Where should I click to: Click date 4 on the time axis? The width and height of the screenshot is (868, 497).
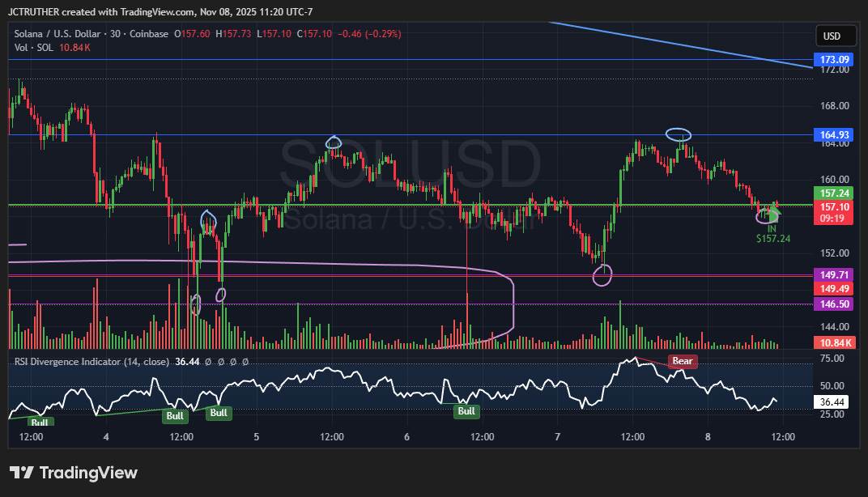pyautogui.click(x=106, y=436)
